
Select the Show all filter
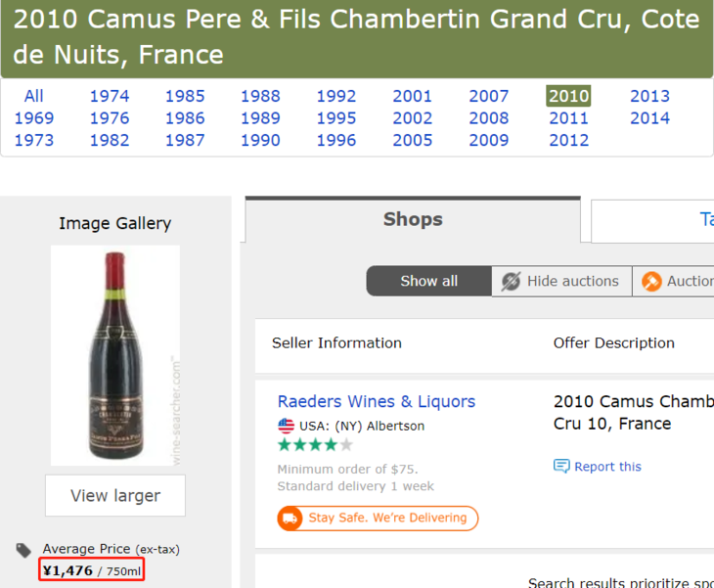(x=428, y=282)
